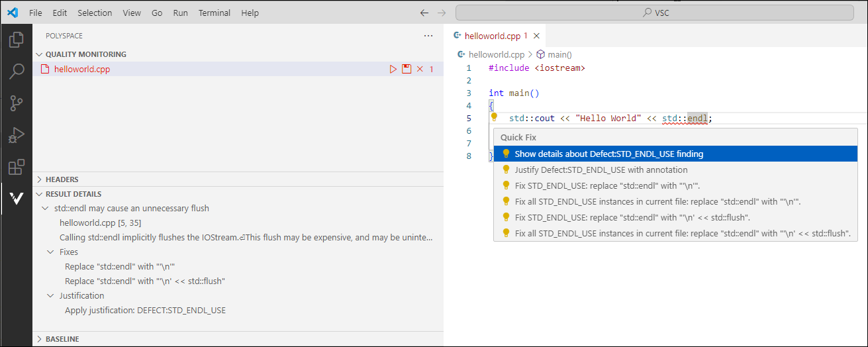868x347 pixels.
Task: Open the Terminal menu
Action: (215, 13)
